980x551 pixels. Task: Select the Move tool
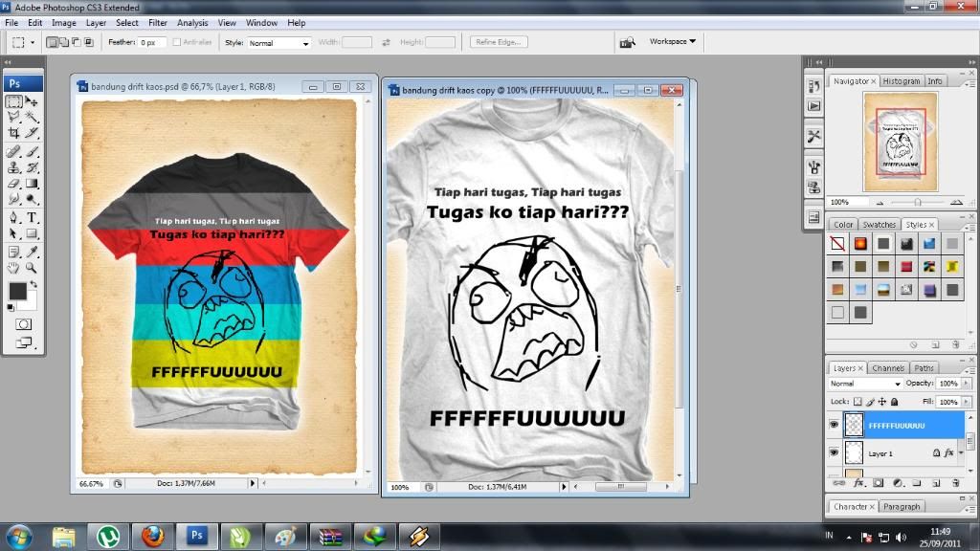click(32, 101)
